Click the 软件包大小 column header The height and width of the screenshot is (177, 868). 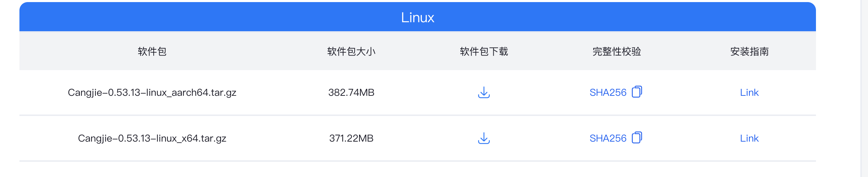pyautogui.click(x=351, y=51)
